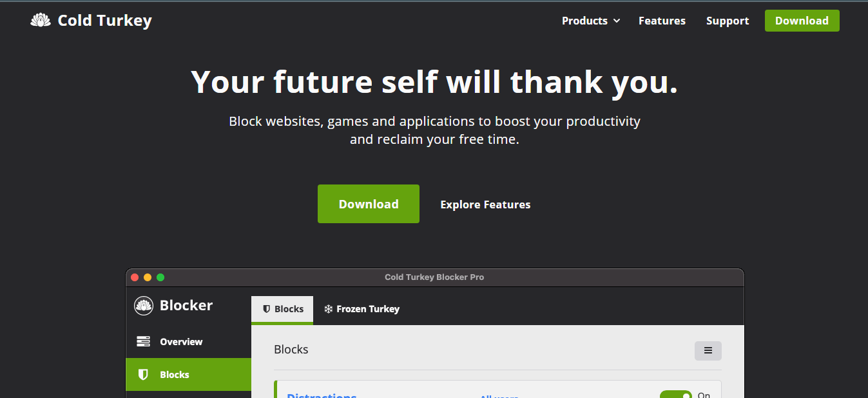Open the hamburger menu in Blocks panel
Viewport: 868px width, 398px height.
(708, 351)
